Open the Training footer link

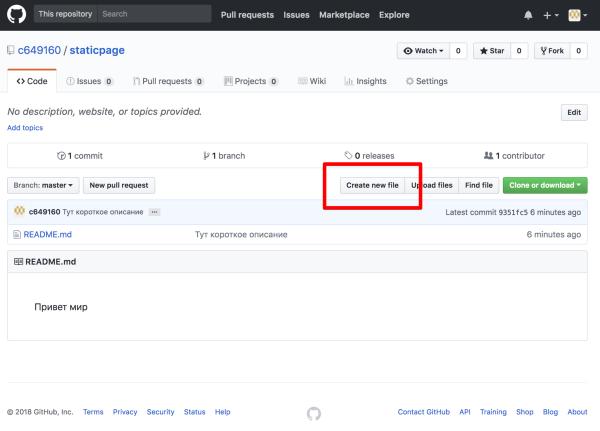pyautogui.click(x=493, y=412)
